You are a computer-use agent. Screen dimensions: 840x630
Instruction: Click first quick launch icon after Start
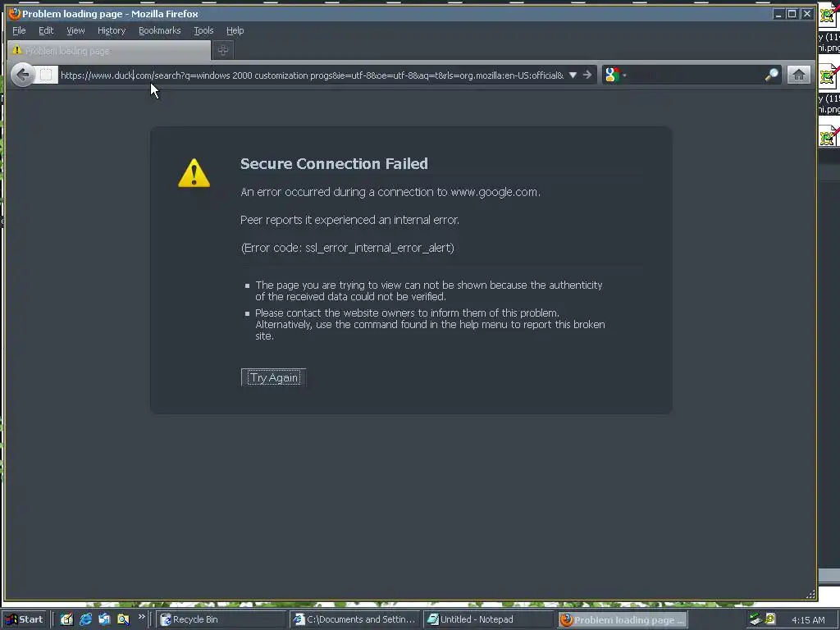coord(66,619)
